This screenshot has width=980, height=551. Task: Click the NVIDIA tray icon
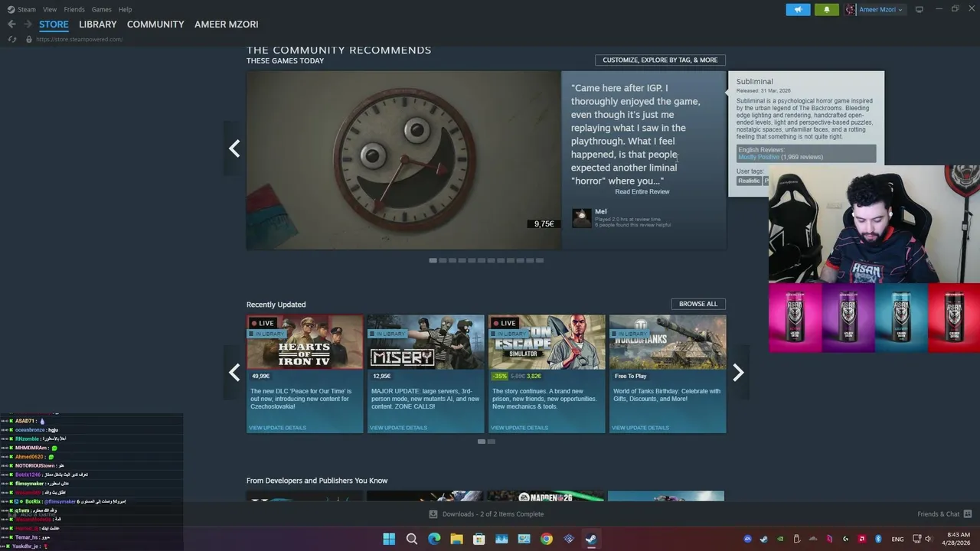click(x=780, y=539)
